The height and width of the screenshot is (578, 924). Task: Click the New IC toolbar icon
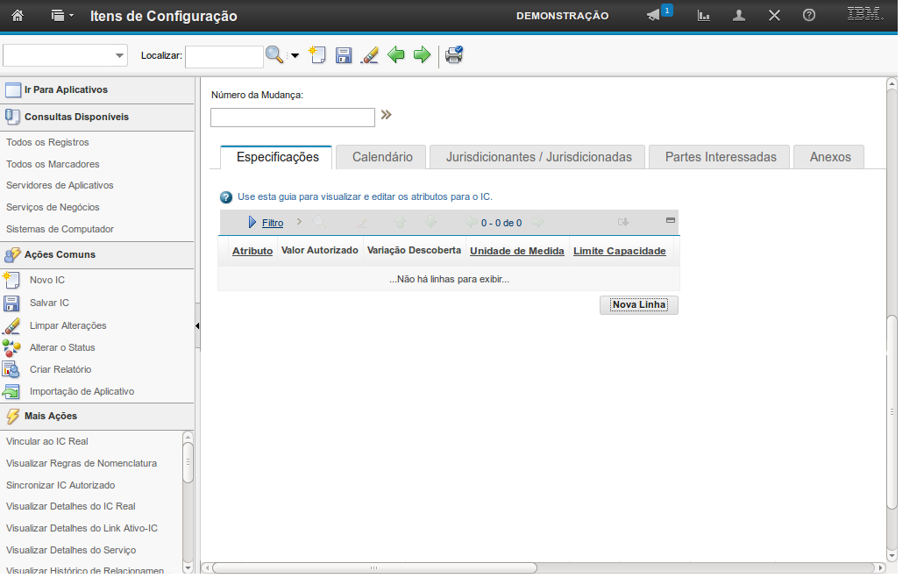coord(317,55)
